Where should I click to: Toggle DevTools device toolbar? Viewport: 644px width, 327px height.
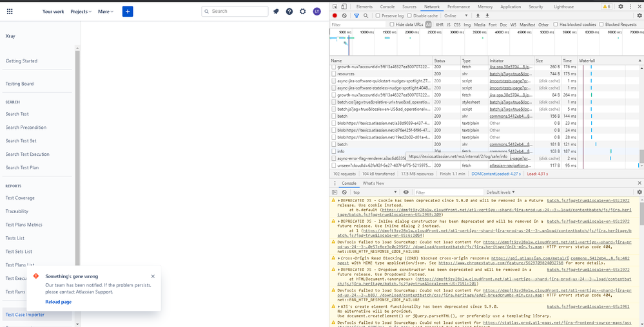[344, 6]
